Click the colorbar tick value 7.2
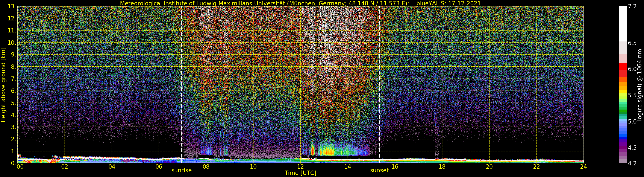644x177 pixels. pos(632,6)
